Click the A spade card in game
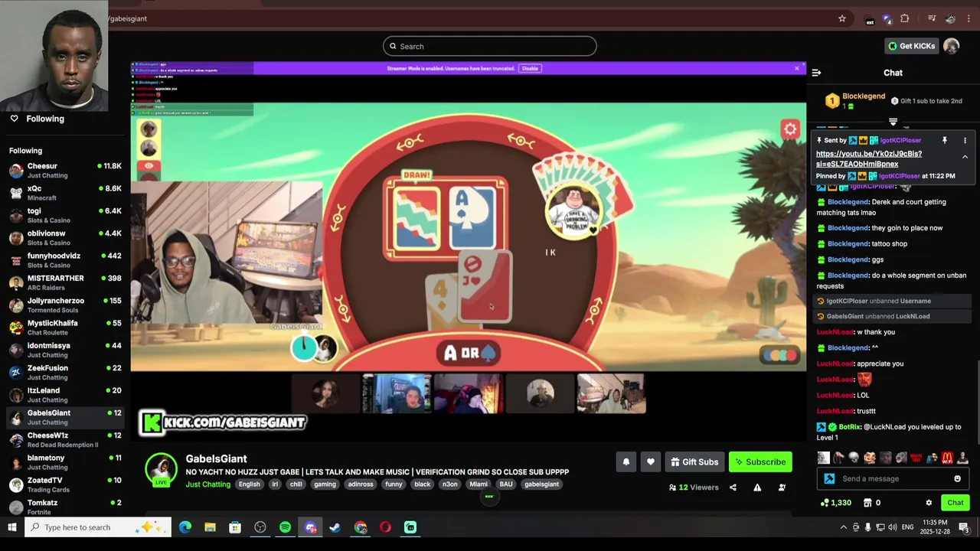Image resolution: width=980 pixels, height=551 pixels. [473, 218]
